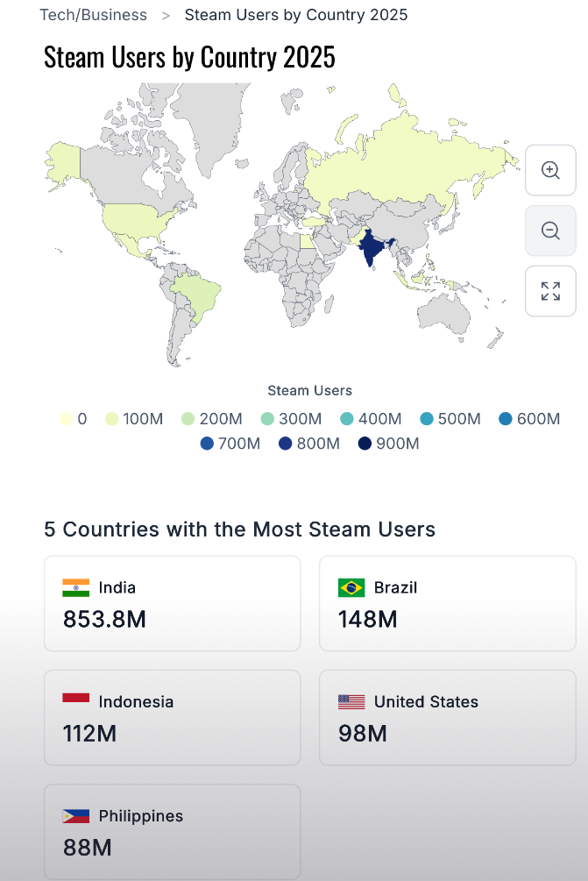Click the 853.8M value
Screen dimensions: 588x881
pos(104,619)
